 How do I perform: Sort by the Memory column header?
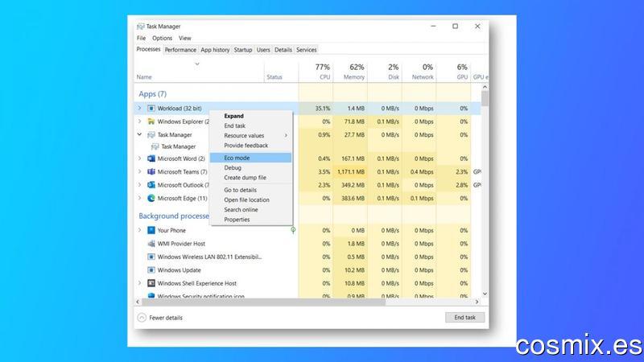(350, 72)
